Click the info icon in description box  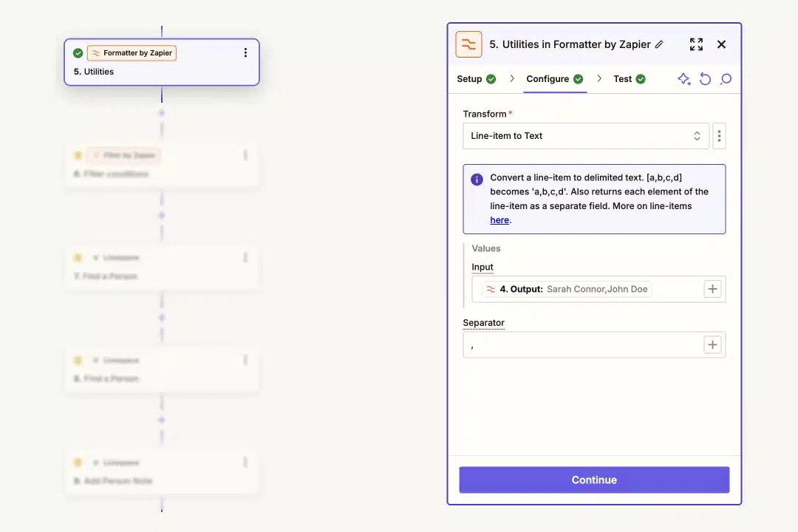(477, 180)
